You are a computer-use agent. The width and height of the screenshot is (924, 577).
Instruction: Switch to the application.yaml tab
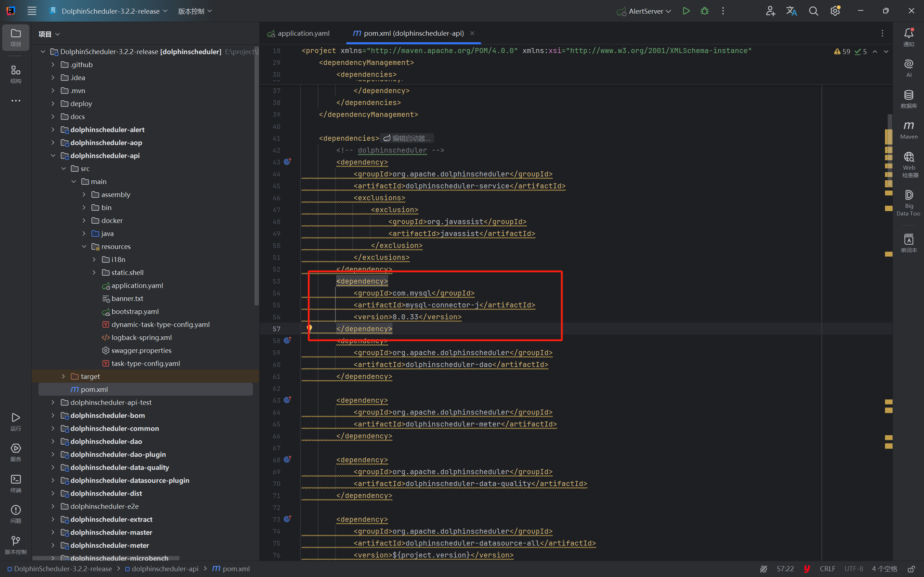[303, 33]
